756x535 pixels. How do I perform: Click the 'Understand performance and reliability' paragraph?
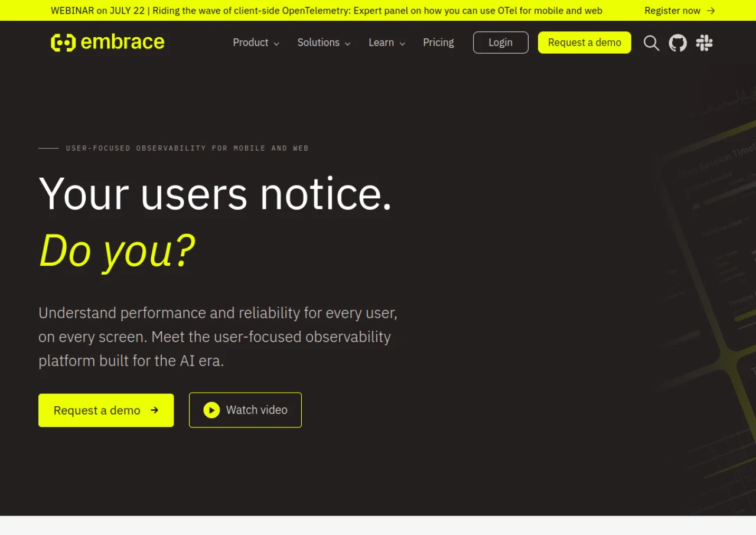218,337
